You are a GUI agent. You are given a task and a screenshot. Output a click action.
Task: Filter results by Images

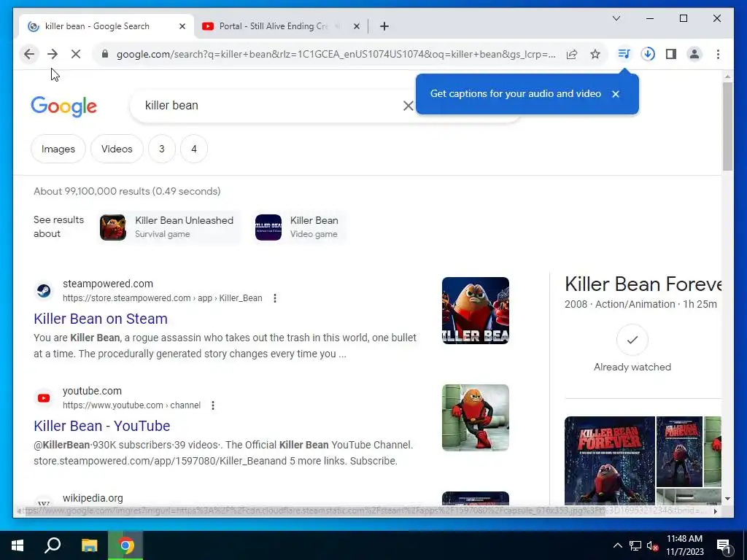pyautogui.click(x=58, y=149)
